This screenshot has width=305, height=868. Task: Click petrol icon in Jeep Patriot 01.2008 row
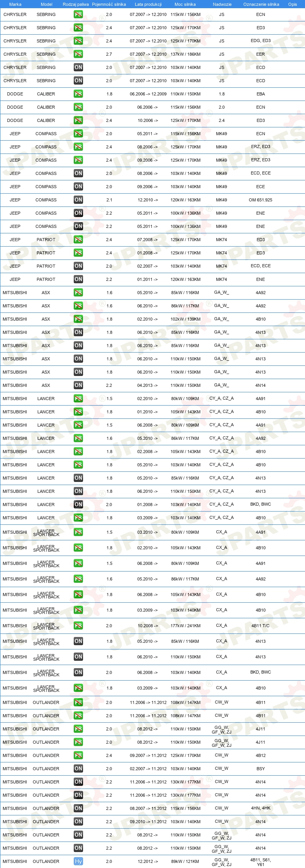coord(78,253)
